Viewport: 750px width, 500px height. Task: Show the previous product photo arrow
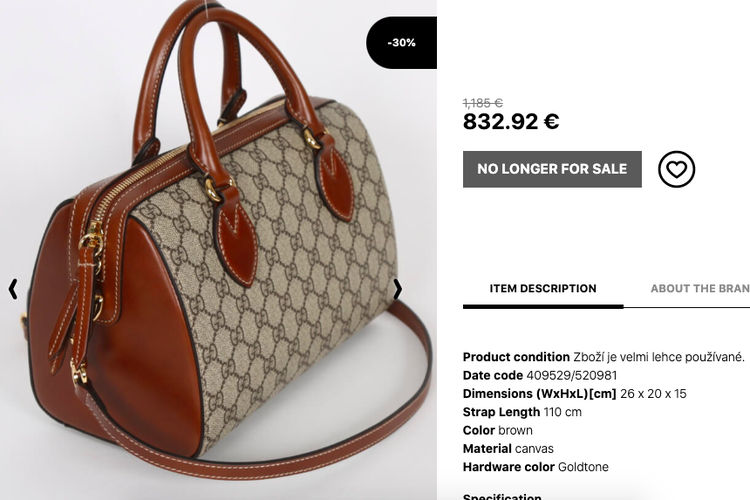pyautogui.click(x=13, y=289)
